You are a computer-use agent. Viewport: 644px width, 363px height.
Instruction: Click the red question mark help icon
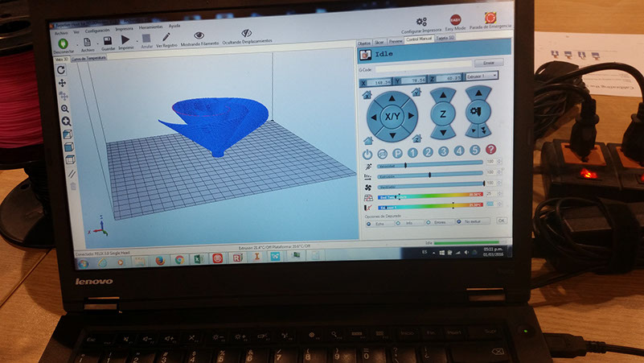click(490, 149)
